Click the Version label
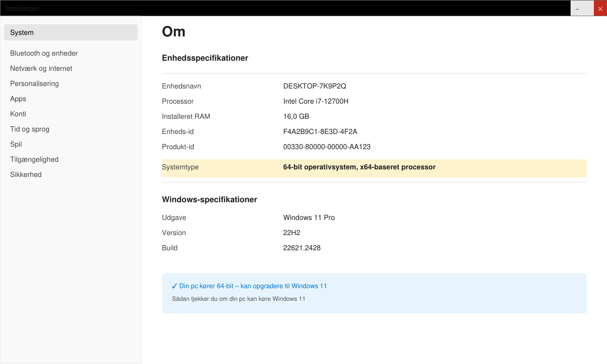 [x=174, y=233]
